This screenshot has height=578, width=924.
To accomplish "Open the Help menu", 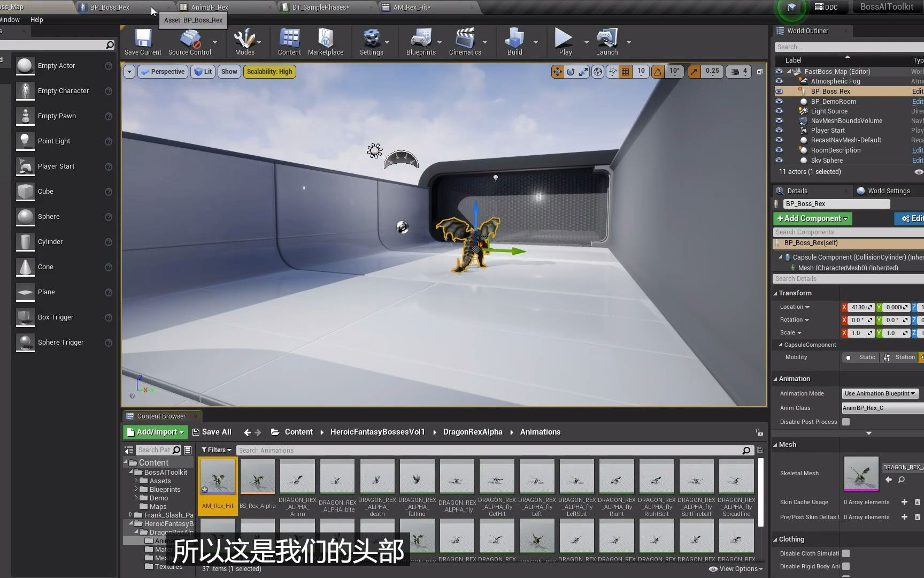I will coord(36,20).
